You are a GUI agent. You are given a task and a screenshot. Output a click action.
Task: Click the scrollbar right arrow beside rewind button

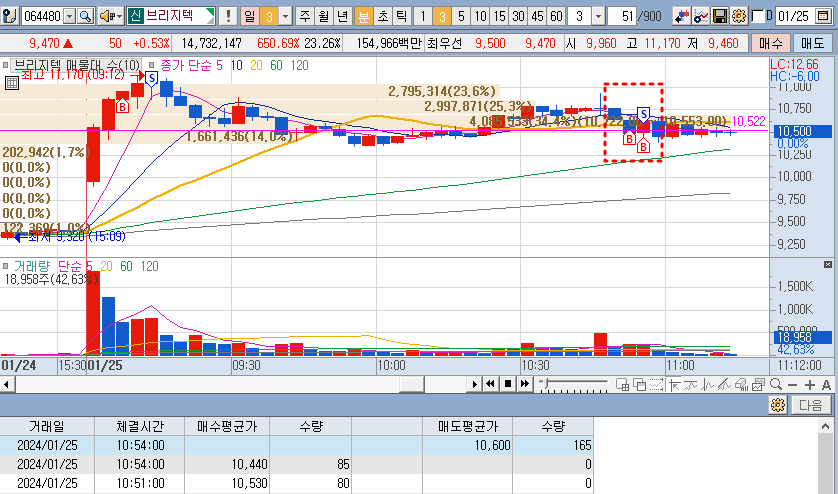pos(474,384)
